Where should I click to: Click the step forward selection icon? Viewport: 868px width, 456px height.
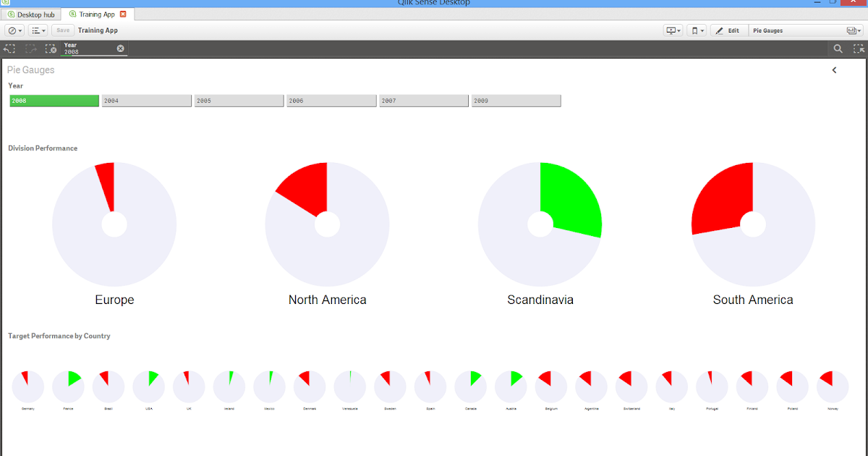(x=30, y=48)
